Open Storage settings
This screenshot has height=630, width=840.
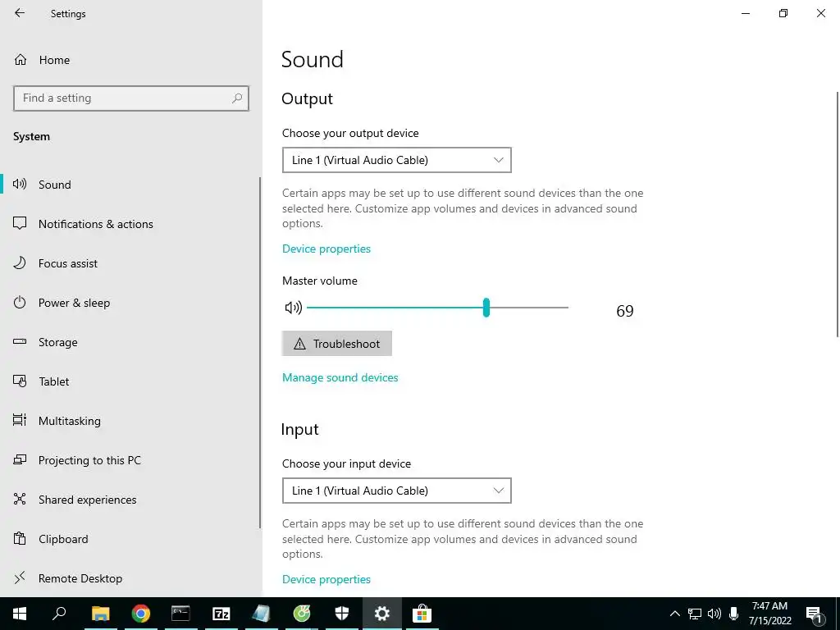[130, 342]
